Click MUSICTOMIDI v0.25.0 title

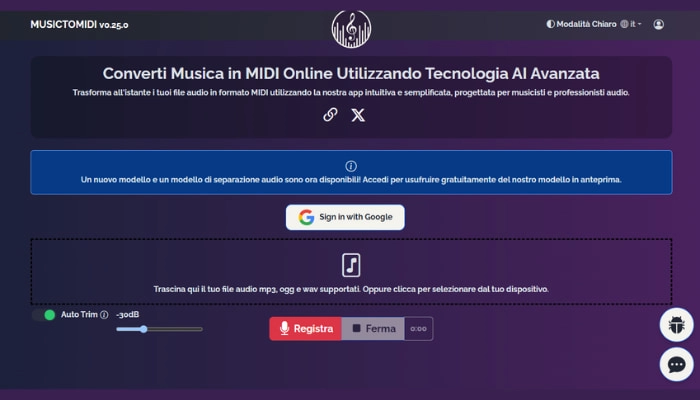click(x=79, y=25)
